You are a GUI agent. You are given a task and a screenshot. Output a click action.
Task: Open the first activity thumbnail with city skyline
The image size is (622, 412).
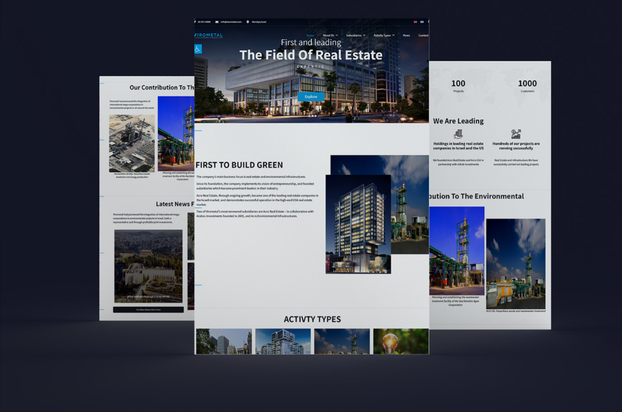[x=224, y=341]
